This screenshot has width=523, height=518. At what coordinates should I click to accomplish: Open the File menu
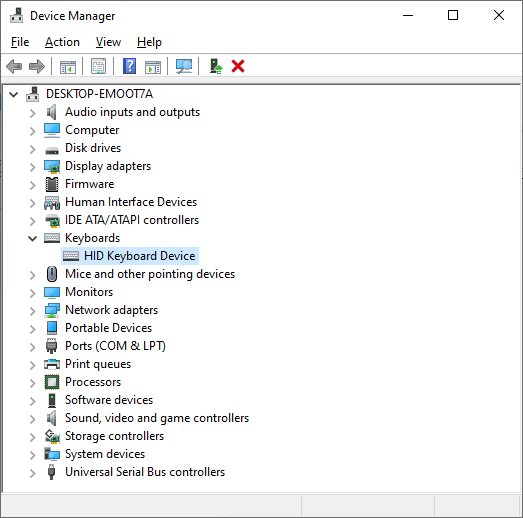[x=20, y=42]
